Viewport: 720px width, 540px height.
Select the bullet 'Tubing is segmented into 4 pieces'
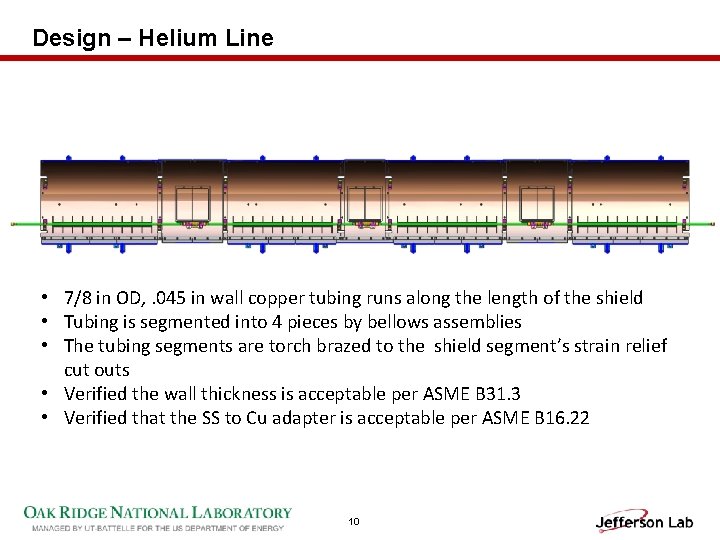[292, 322]
